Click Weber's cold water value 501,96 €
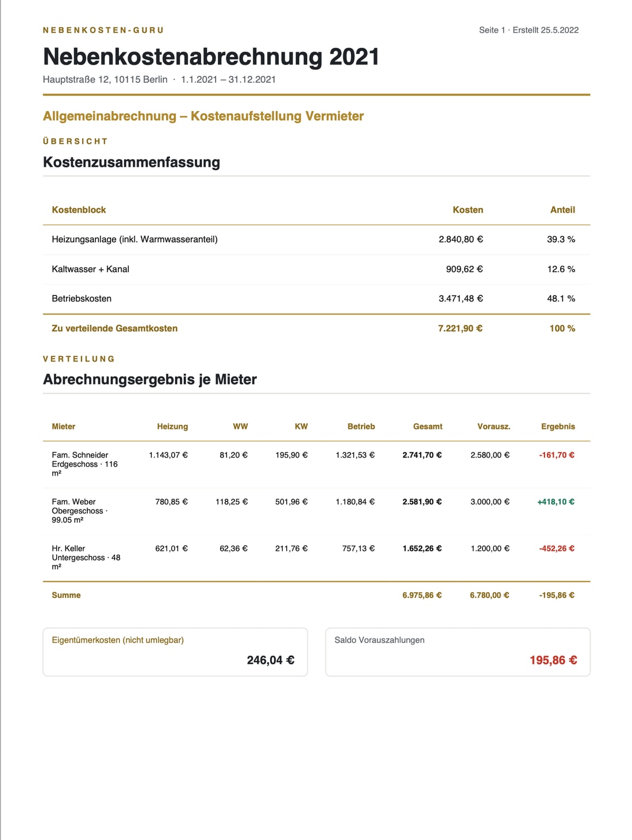This screenshot has height=840, width=632. (x=291, y=502)
